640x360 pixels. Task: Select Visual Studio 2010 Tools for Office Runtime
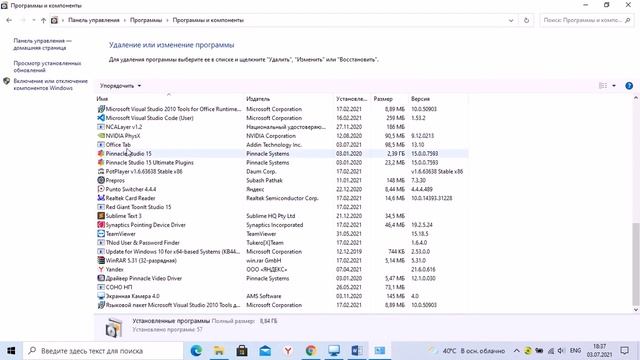[282, 109]
